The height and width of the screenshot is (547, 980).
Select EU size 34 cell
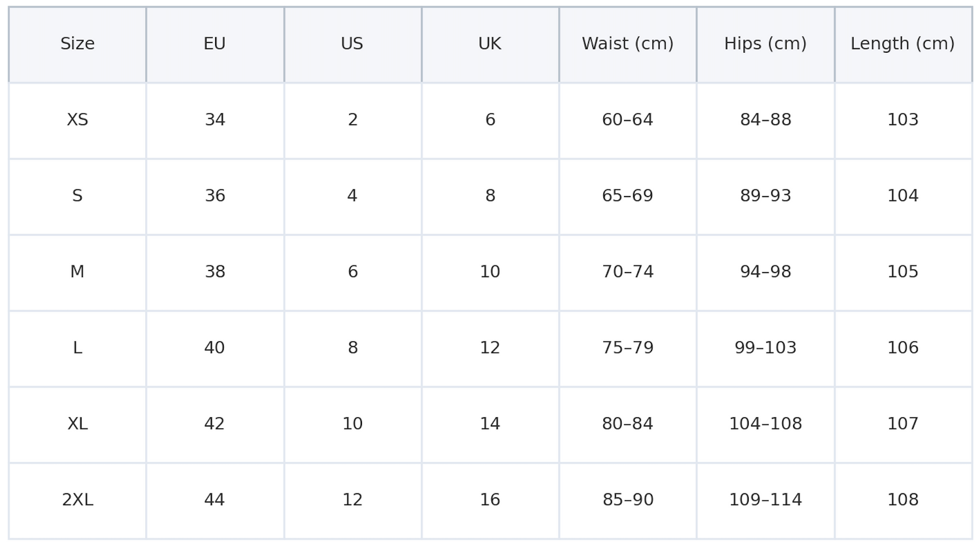[214, 120]
